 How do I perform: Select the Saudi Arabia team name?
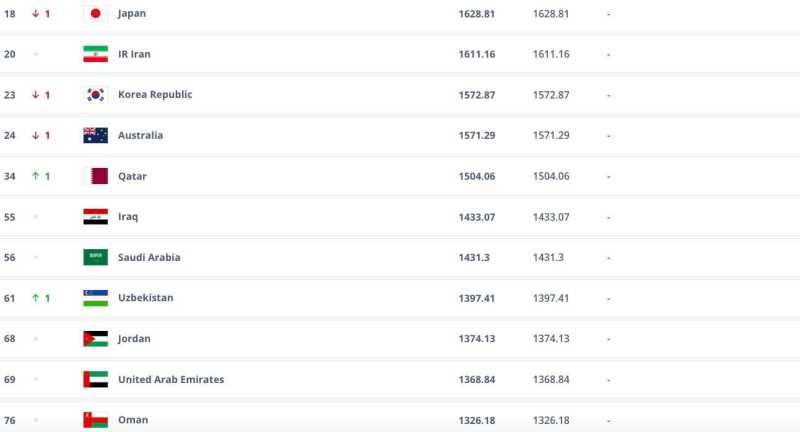(149, 257)
